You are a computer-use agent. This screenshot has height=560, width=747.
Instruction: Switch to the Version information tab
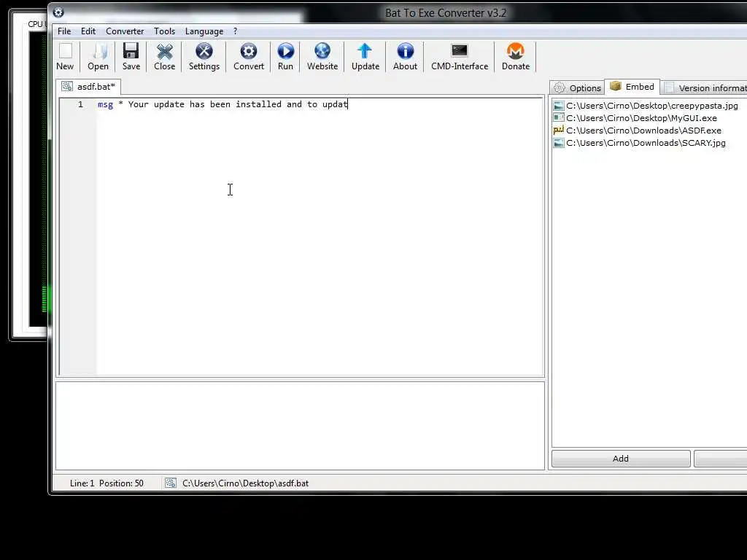[x=705, y=87]
